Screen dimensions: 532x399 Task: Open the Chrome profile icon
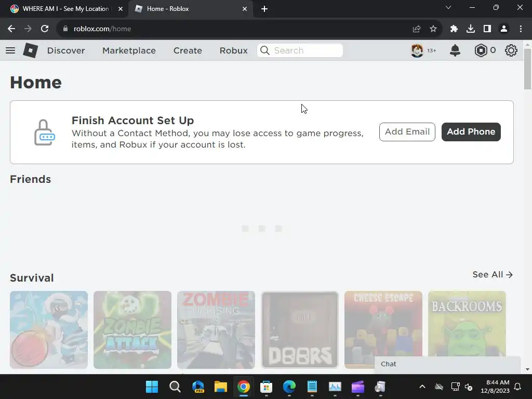[504, 29]
